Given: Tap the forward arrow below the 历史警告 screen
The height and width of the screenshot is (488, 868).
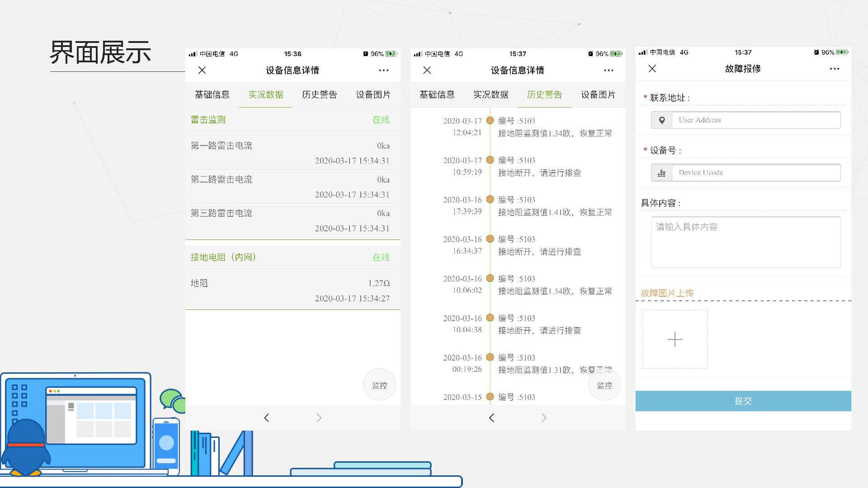Looking at the screenshot, I should tap(544, 418).
